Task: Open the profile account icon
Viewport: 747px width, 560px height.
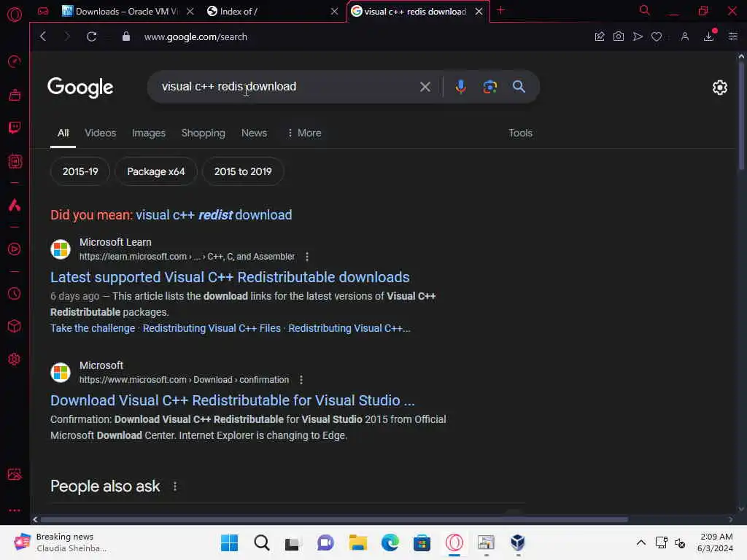Action: pos(684,36)
